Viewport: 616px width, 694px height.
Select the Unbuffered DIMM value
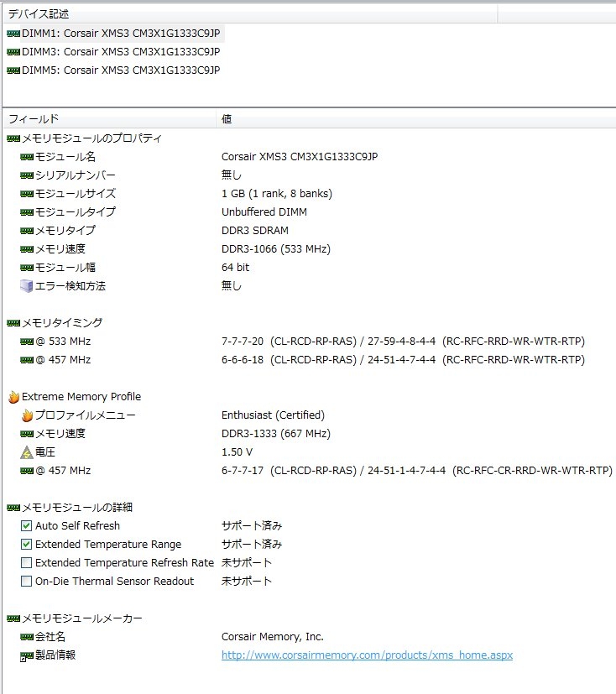tap(264, 212)
